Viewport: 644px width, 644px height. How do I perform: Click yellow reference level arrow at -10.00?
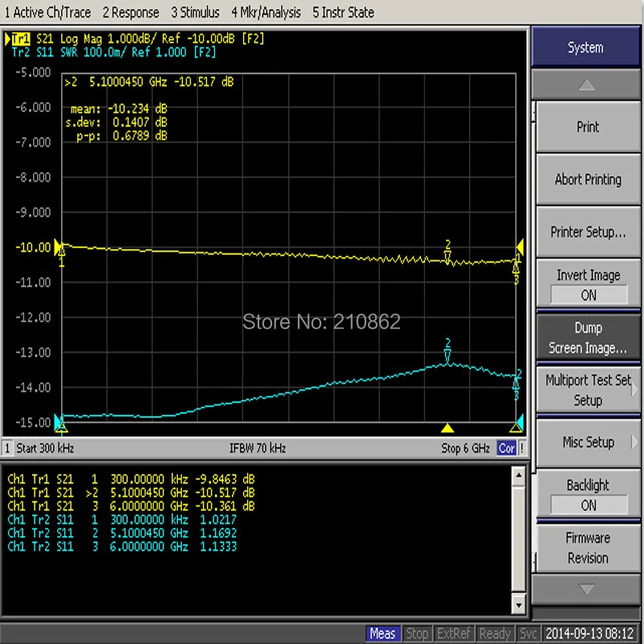(57, 247)
